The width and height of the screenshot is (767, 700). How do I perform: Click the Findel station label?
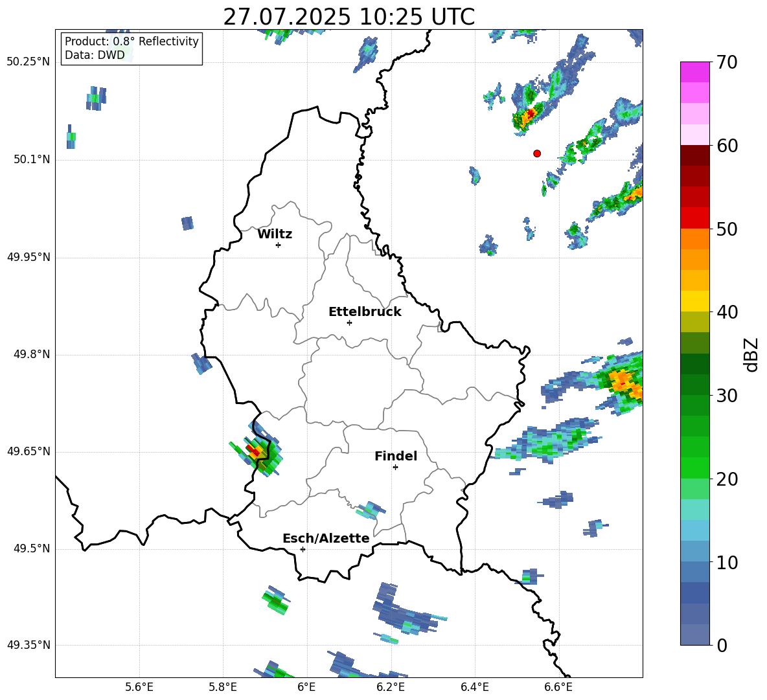396,456
